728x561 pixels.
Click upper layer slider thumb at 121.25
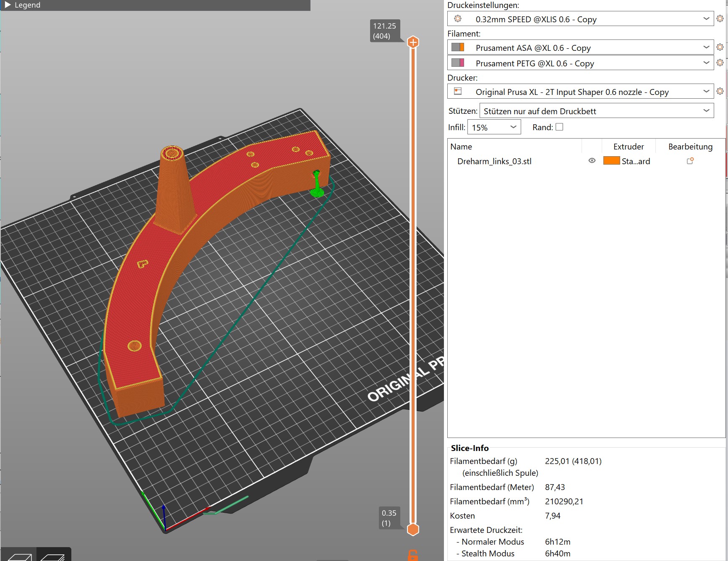pyautogui.click(x=413, y=42)
